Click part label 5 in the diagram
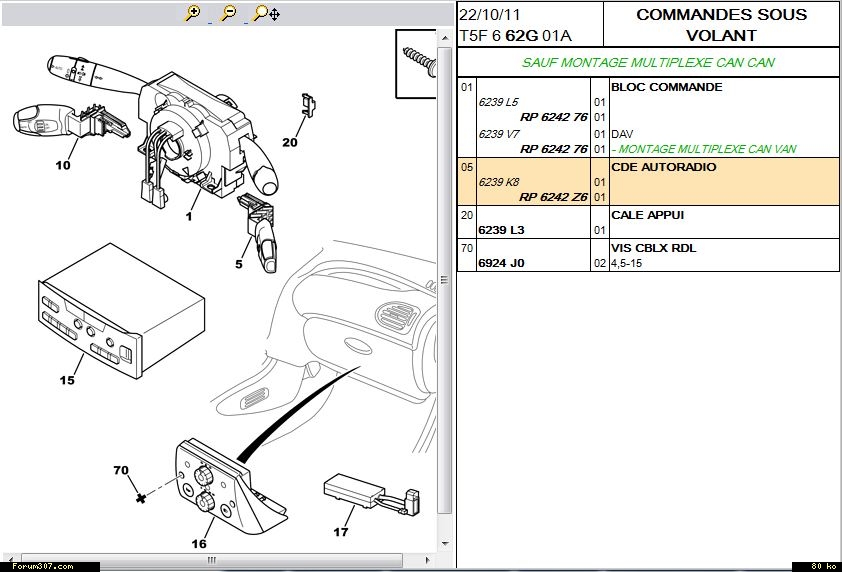Viewport: 842px width, 572px height. coord(239,265)
